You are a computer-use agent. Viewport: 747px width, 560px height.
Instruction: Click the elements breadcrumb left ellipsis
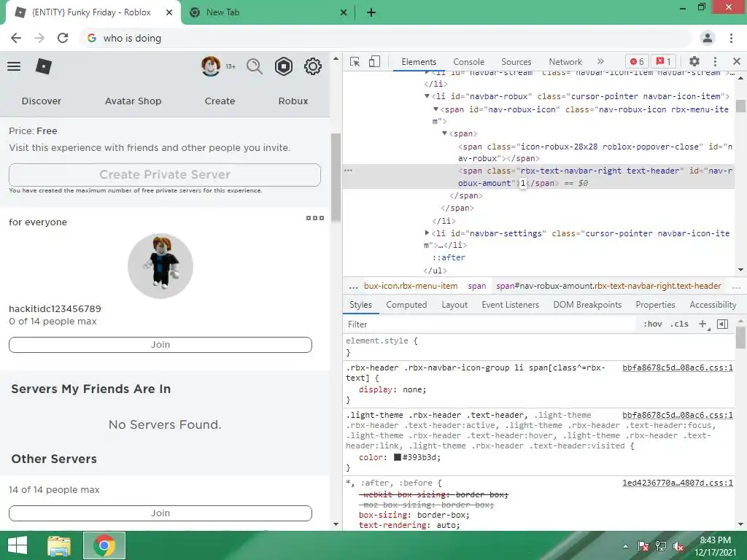pyautogui.click(x=353, y=286)
